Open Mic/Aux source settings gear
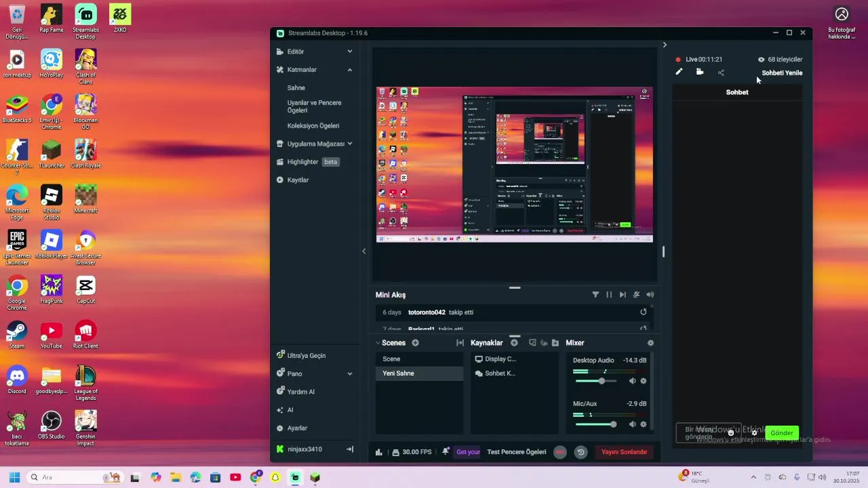The width and height of the screenshot is (868, 488). (644, 424)
